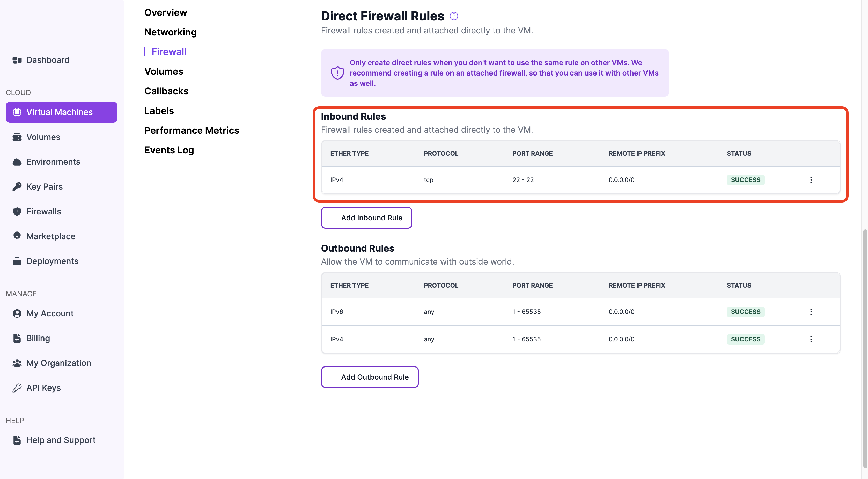Go to the Events Log section
Viewport: 868px width, 479px height.
(x=169, y=150)
